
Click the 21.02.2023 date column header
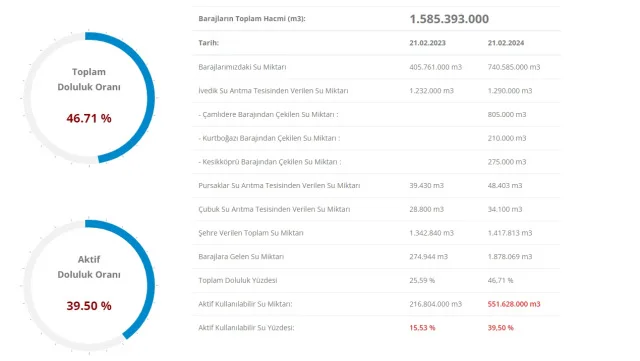pyautogui.click(x=427, y=43)
